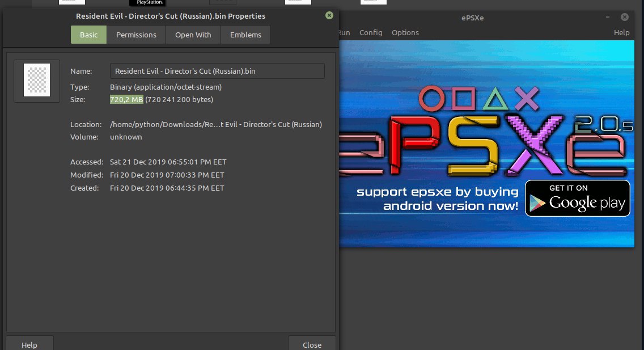Screen dimensions: 644x350
Task: Select the highlighted 720,2 MB size text
Action: (126, 99)
